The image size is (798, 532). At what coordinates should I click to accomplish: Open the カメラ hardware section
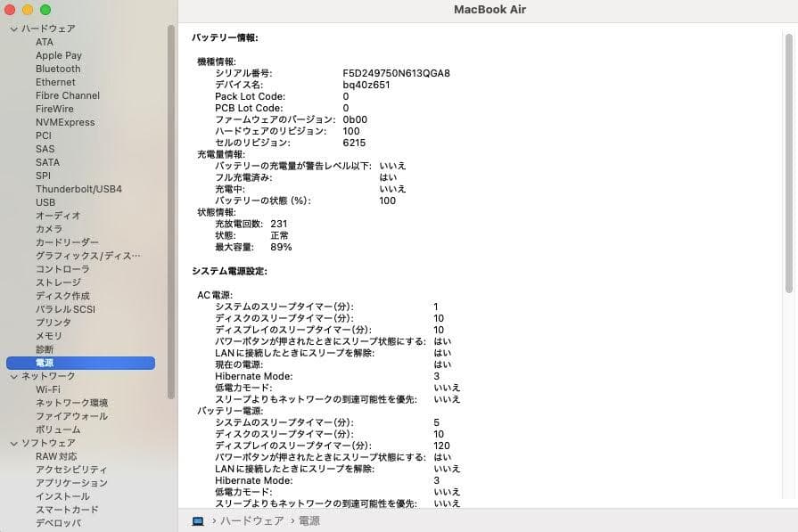50,229
